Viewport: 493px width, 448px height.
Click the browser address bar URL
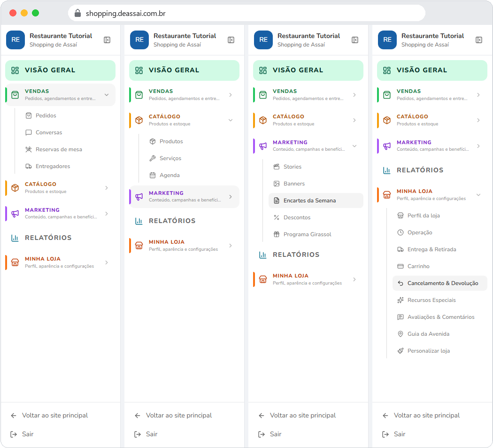click(125, 14)
